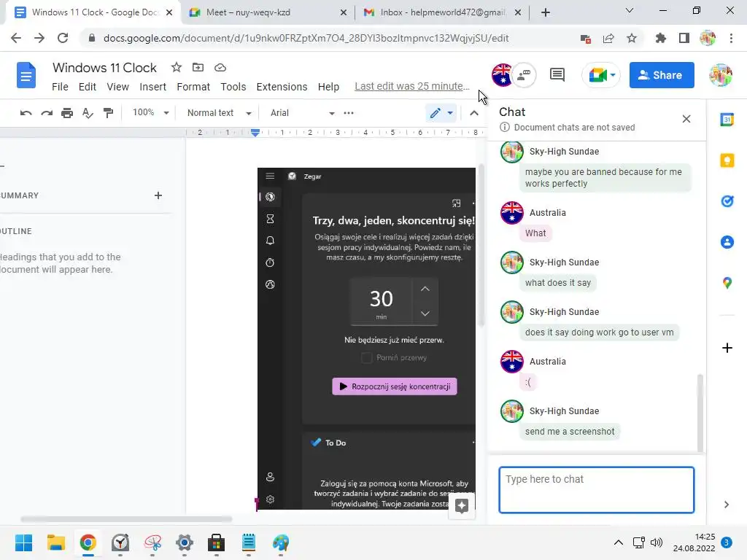
Task: Open Australia collaborator avatar
Action: pos(502,75)
